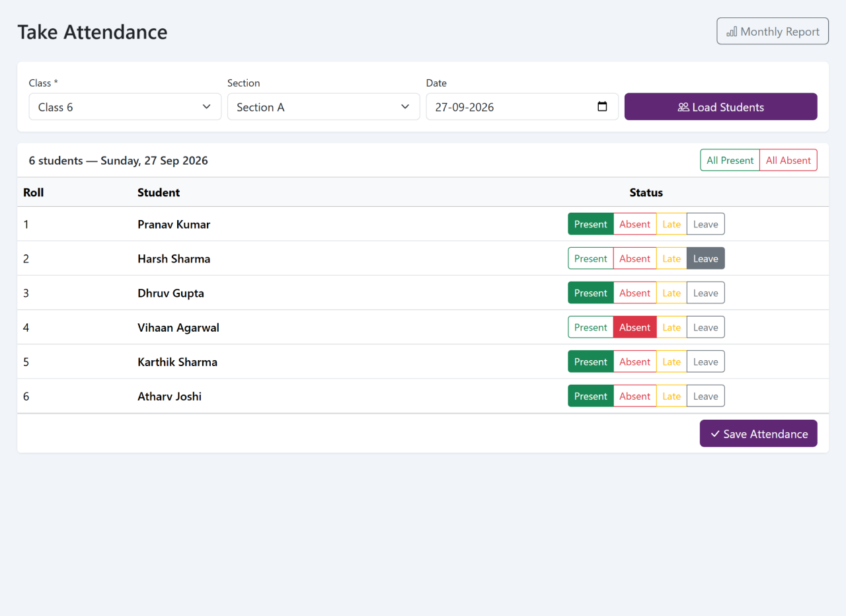Image resolution: width=846 pixels, height=616 pixels.
Task: Mark Harsh Sharma as Absent
Action: [635, 258]
